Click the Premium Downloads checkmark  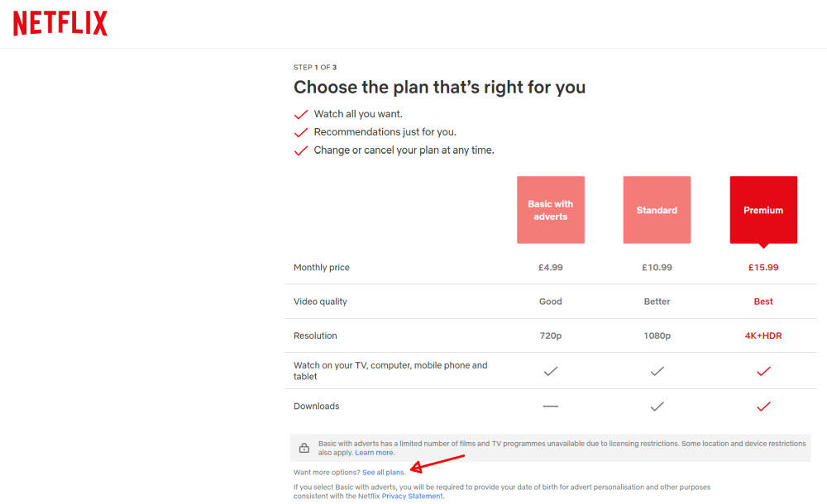[x=762, y=406]
